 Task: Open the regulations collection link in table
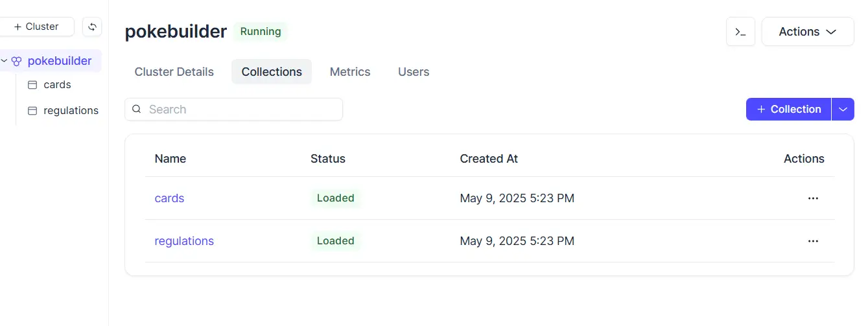184,241
